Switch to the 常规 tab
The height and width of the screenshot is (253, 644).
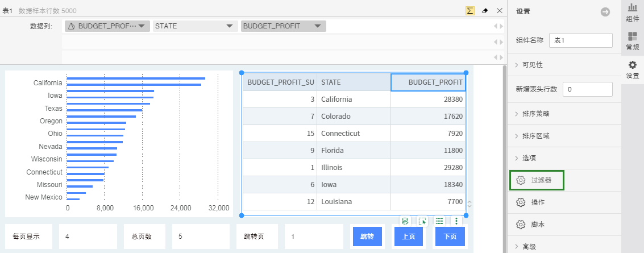point(632,41)
